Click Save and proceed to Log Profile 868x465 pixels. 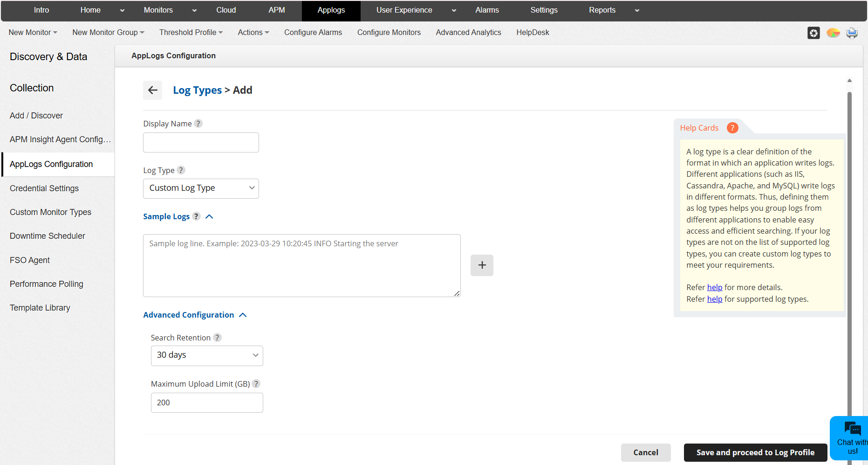tap(755, 452)
